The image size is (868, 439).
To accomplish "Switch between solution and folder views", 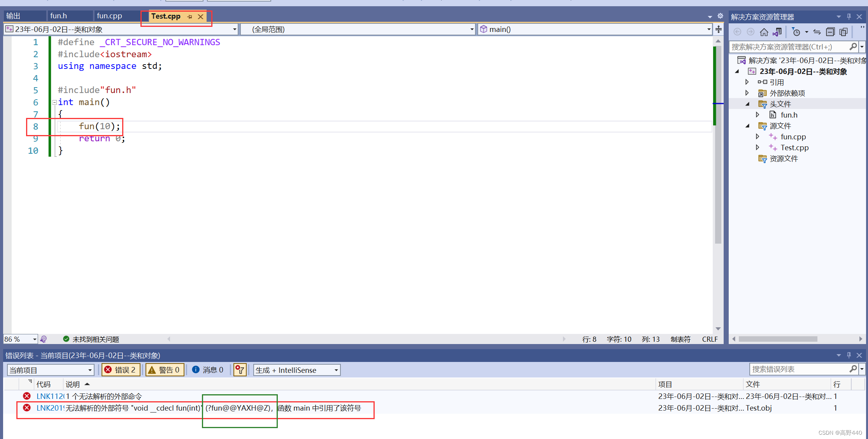I will [x=777, y=32].
